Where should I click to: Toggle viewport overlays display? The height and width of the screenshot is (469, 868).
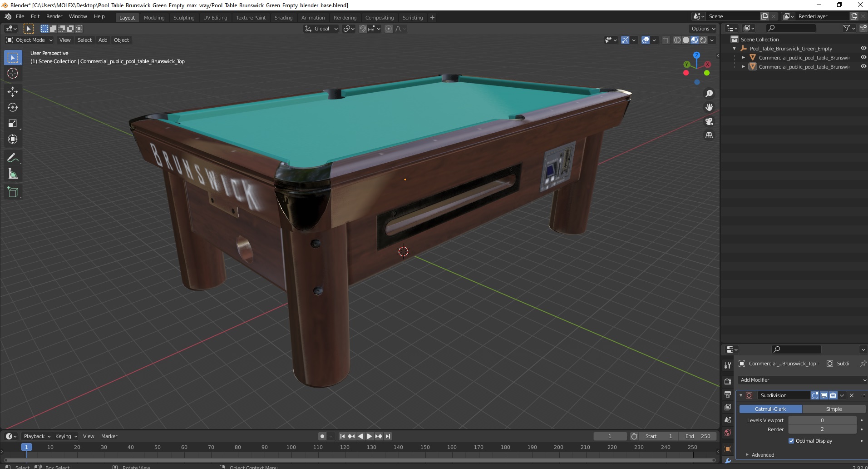(646, 40)
